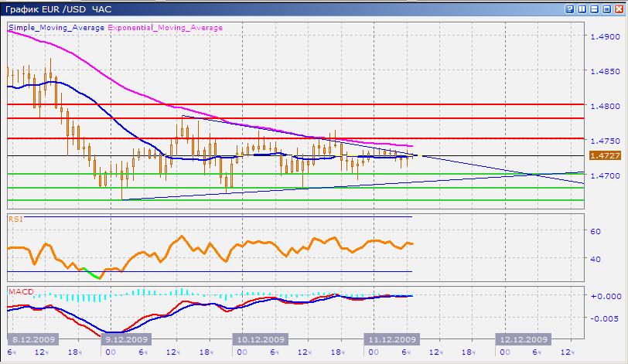Select the Simple_Moving_Average legend label
Screen dimensions: 628x364
click(x=56, y=28)
